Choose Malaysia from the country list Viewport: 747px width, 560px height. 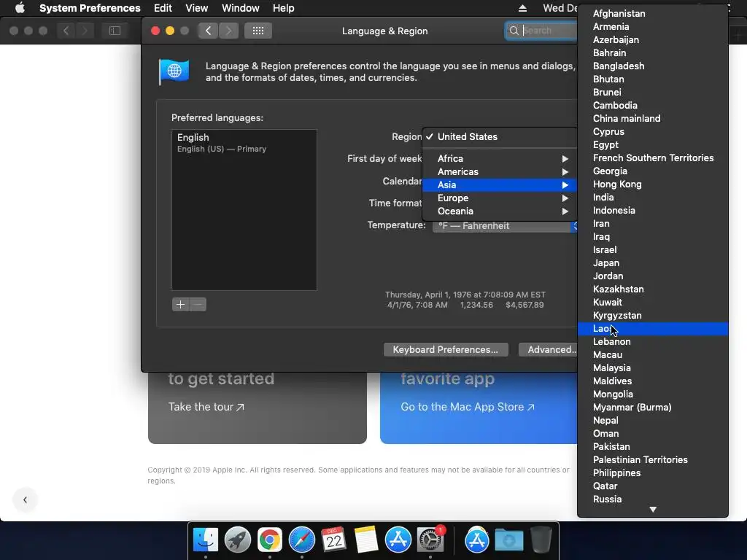click(653, 368)
